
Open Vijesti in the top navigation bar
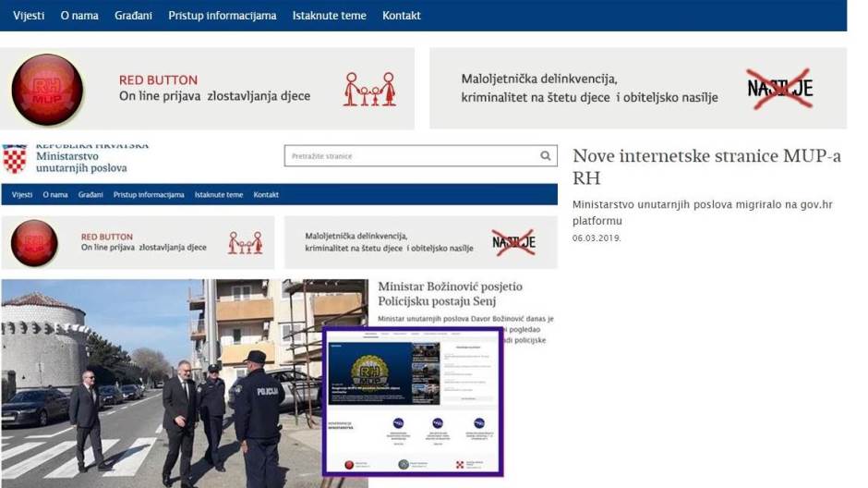coord(29,16)
